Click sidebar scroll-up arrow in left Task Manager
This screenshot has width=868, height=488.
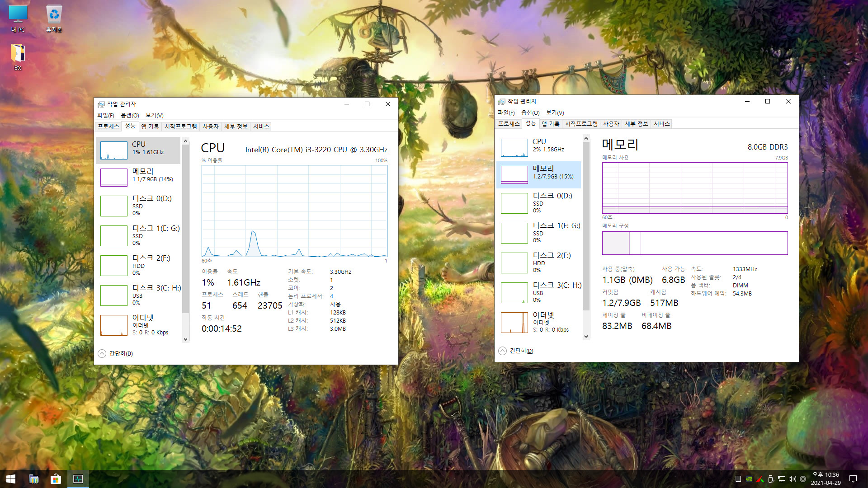[x=185, y=141]
